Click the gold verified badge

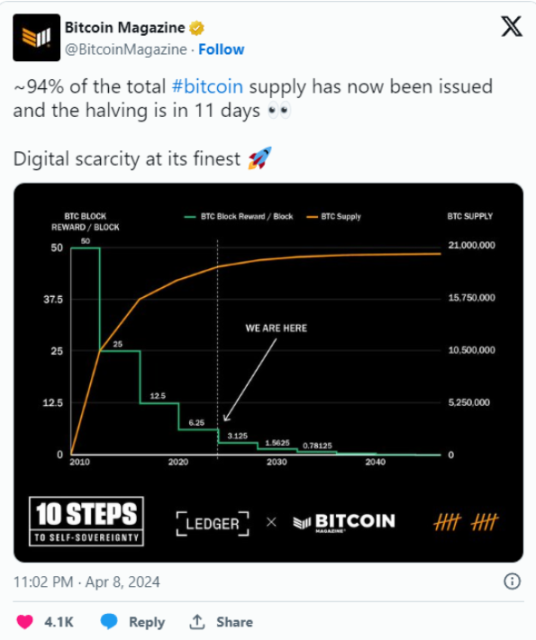(196, 28)
